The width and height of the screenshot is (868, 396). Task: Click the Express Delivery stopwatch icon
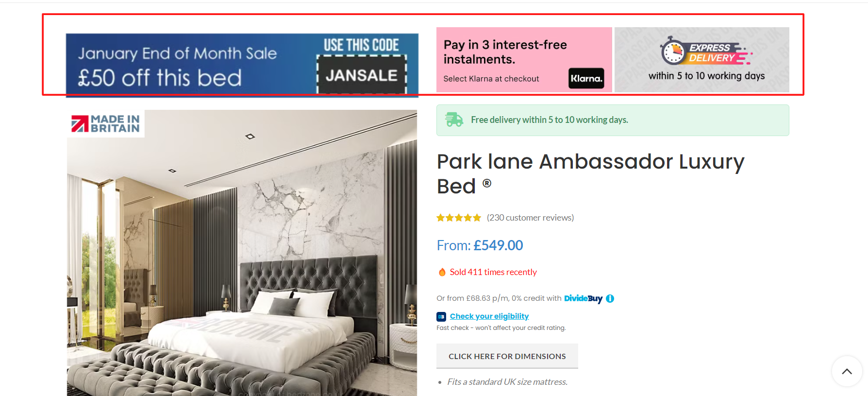click(x=673, y=51)
